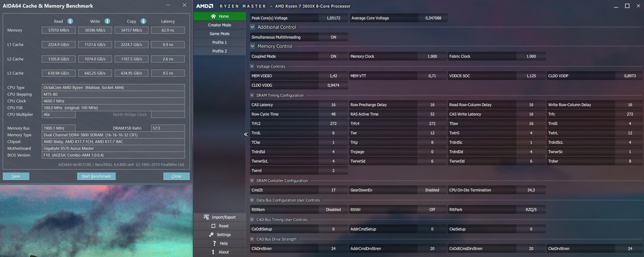Image resolution: width=644 pixels, height=257 pixels.
Task: Click the Save button in AIDA64
Action: point(16,177)
